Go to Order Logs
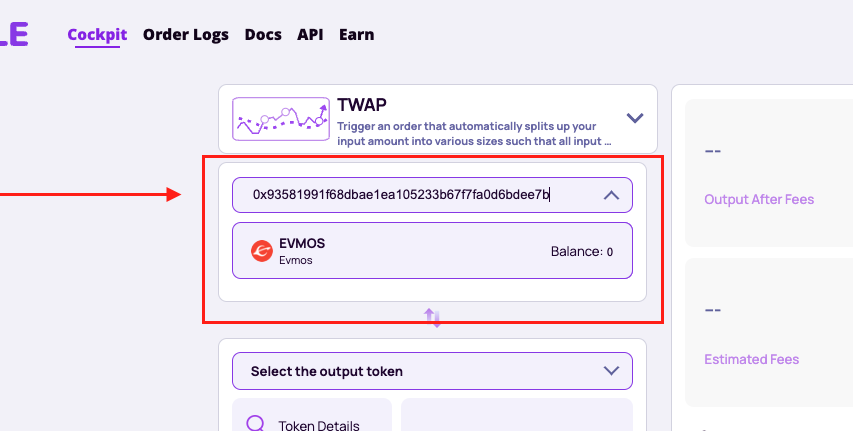The height and width of the screenshot is (431, 853). click(x=186, y=35)
